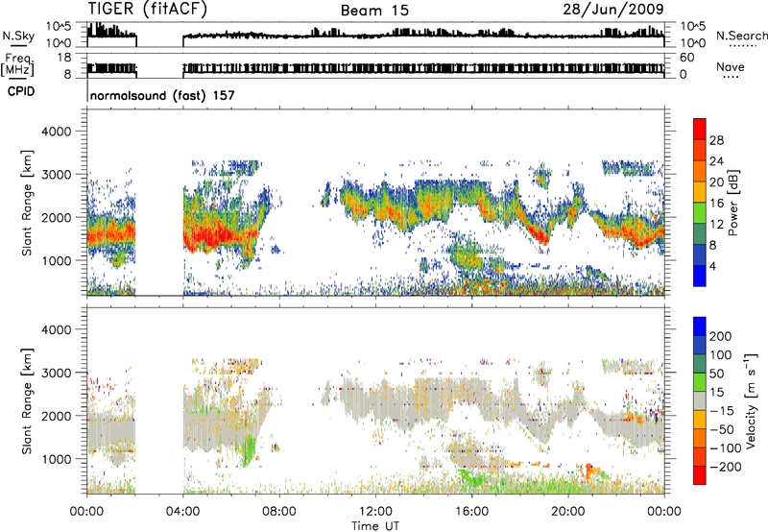Screen dimensions: 768x532
Task: Click the Nave legend label
Action: coord(731,66)
